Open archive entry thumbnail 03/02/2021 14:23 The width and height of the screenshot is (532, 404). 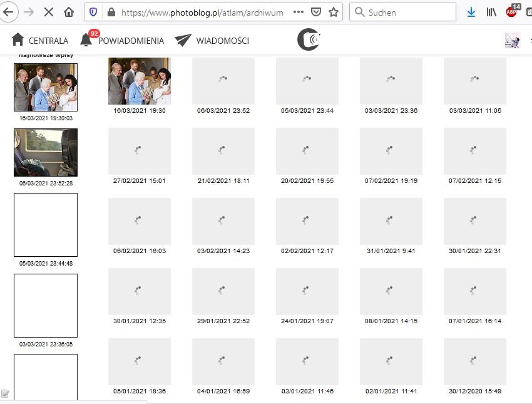tap(223, 221)
